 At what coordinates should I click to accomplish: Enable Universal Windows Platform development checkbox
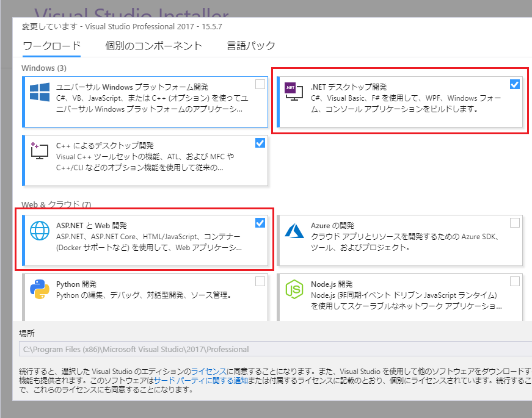click(x=260, y=84)
